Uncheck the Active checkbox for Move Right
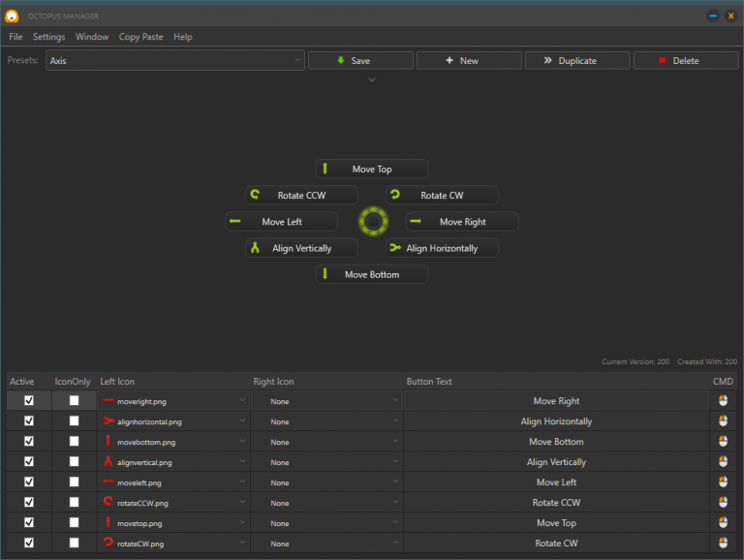Viewport: 744px width, 560px height. click(29, 400)
